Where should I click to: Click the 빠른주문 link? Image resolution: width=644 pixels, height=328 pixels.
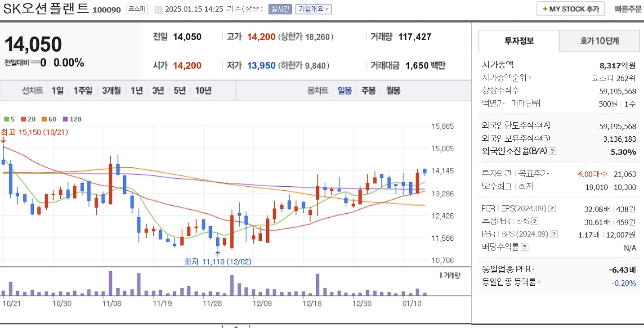[x=628, y=9]
